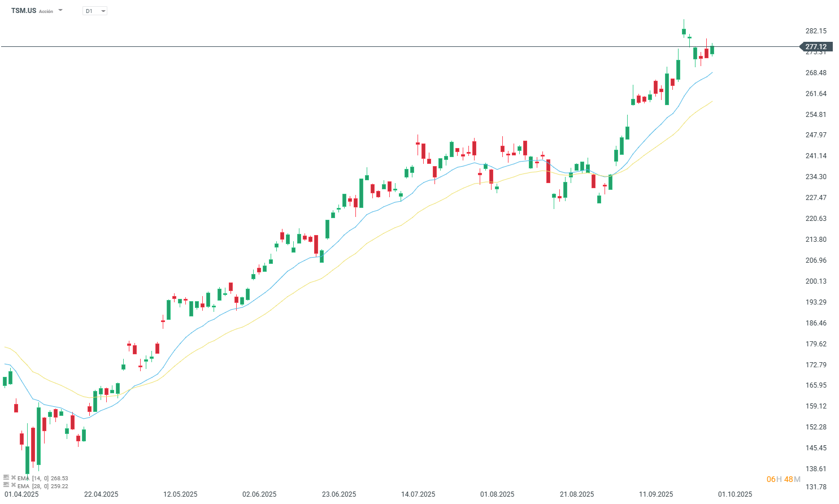Select the 01.10.2025 date on time axis
Image resolution: width=839 pixels, height=504 pixels.
tap(735, 494)
